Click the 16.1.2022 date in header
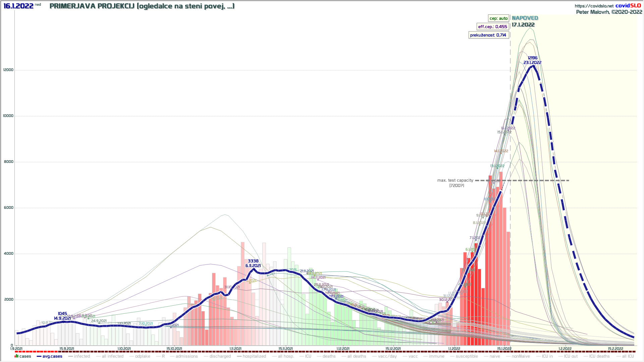This screenshot has height=362, width=644. point(18,6)
